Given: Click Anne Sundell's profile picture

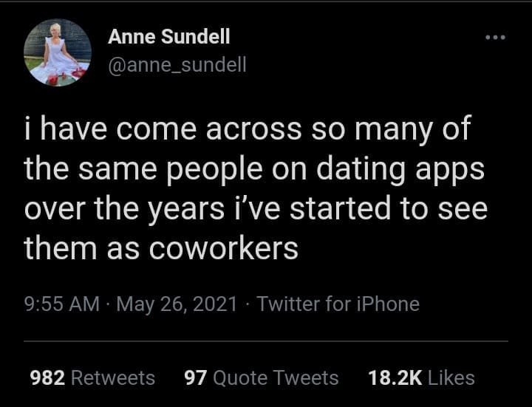Looking at the screenshot, I should pyautogui.click(x=58, y=52).
